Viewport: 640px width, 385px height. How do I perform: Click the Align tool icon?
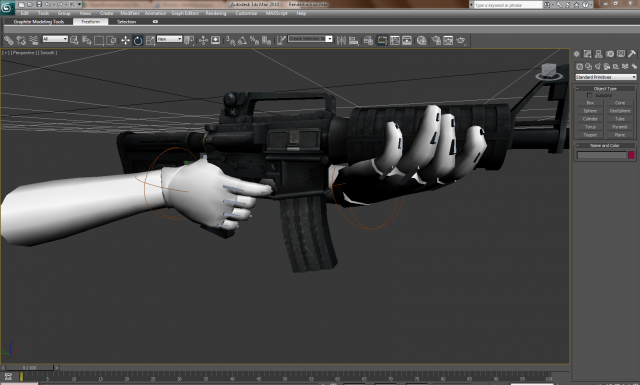[x=353, y=40]
